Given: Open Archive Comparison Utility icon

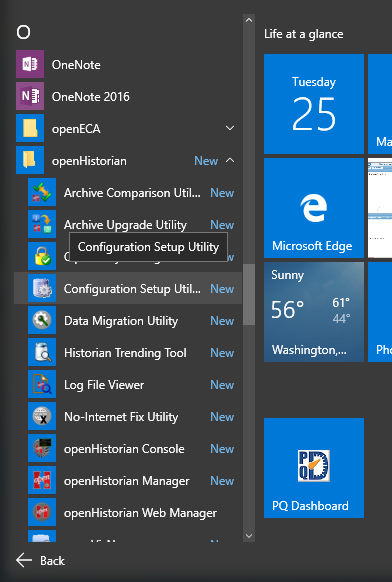Looking at the screenshot, I should pyautogui.click(x=42, y=192).
